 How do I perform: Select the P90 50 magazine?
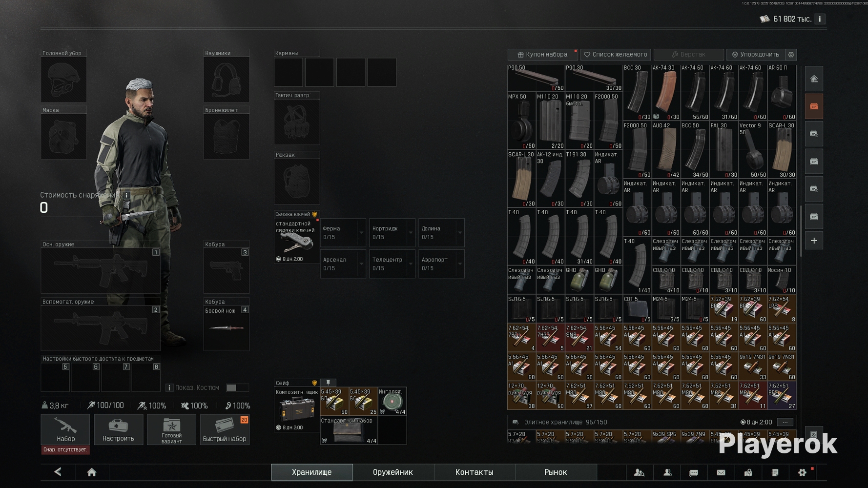point(536,78)
